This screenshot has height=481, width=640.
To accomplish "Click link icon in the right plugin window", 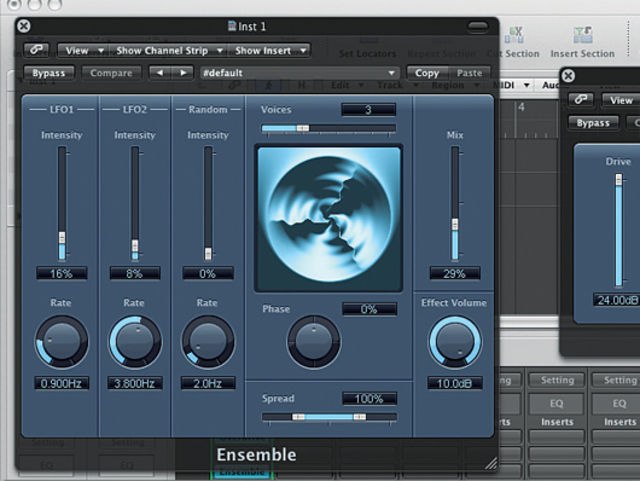I will 581,100.
